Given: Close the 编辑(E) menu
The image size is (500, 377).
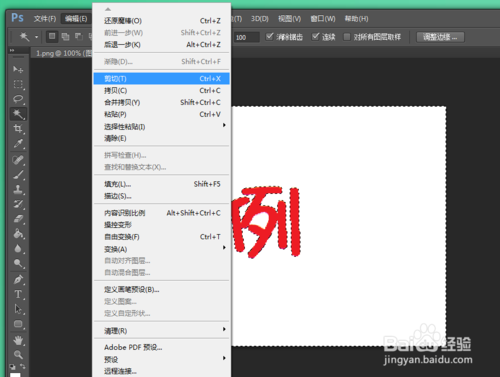Looking at the screenshot, I should coord(76,19).
